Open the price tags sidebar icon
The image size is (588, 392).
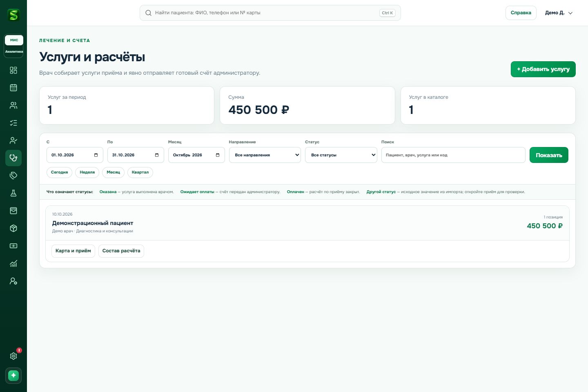13,176
